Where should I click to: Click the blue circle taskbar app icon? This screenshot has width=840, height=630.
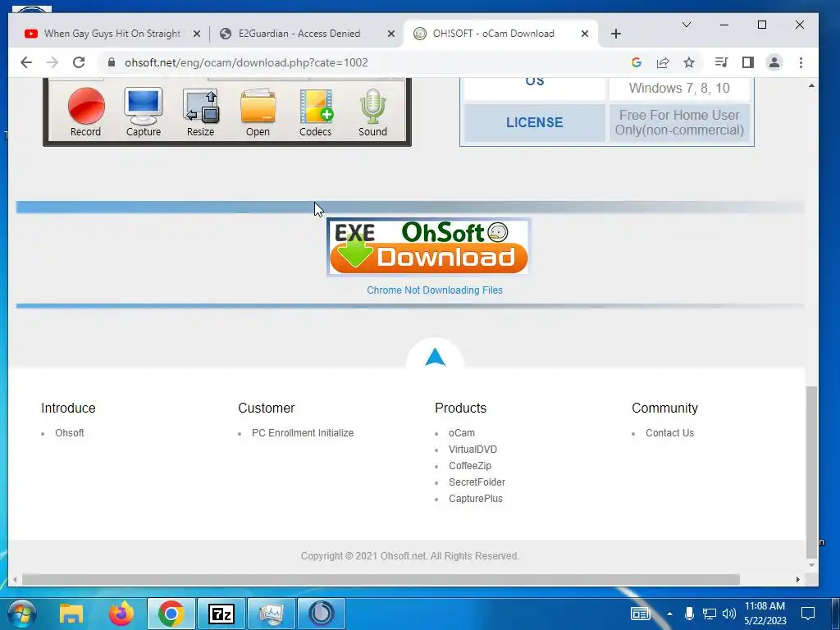322,614
